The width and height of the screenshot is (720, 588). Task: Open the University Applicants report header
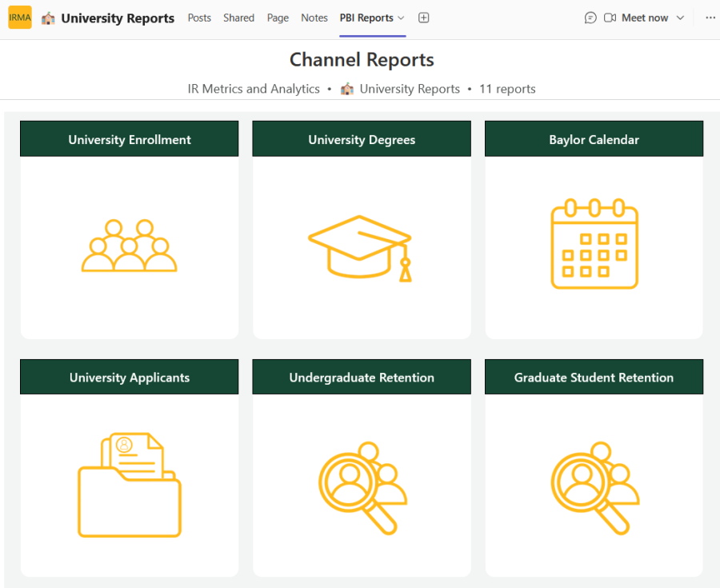click(129, 377)
